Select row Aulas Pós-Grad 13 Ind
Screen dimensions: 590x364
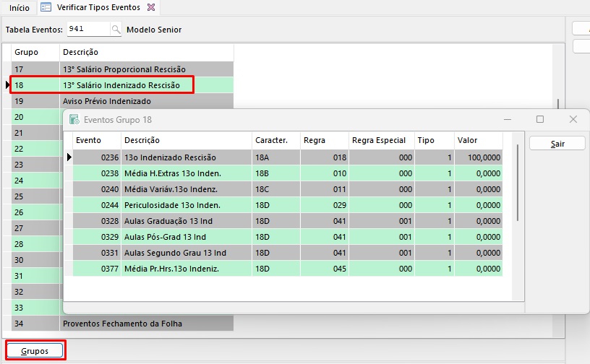(288, 237)
